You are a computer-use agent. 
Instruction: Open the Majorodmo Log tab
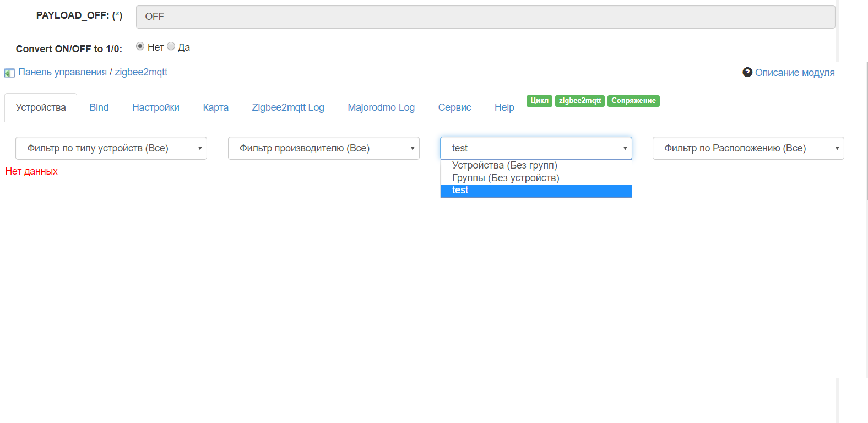pos(381,107)
